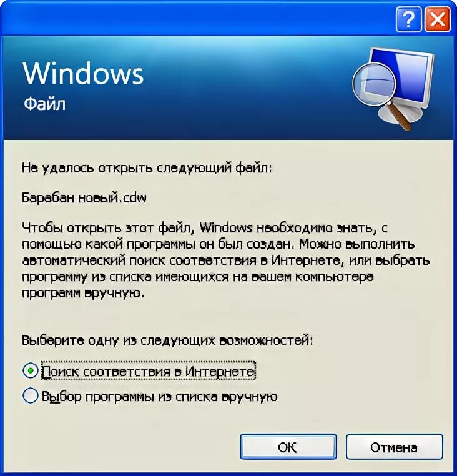The width and height of the screenshot is (457, 476).
Task: Click the label text Выбор программы из списка вручную
Action: coord(160,397)
